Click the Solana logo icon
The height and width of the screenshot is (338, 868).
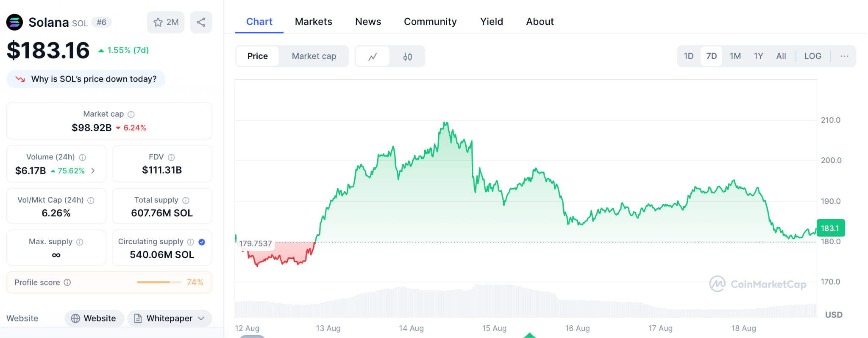pyautogui.click(x=14, y=22)
